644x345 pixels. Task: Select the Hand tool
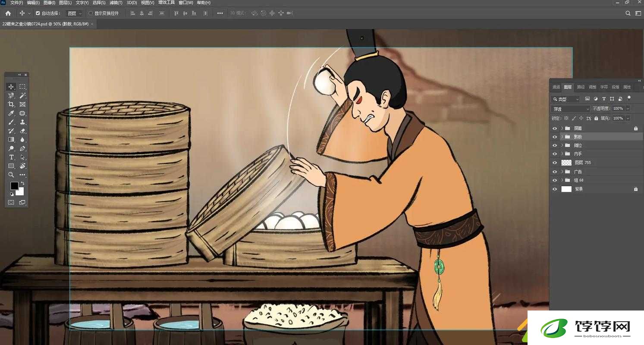pos(22,166)
